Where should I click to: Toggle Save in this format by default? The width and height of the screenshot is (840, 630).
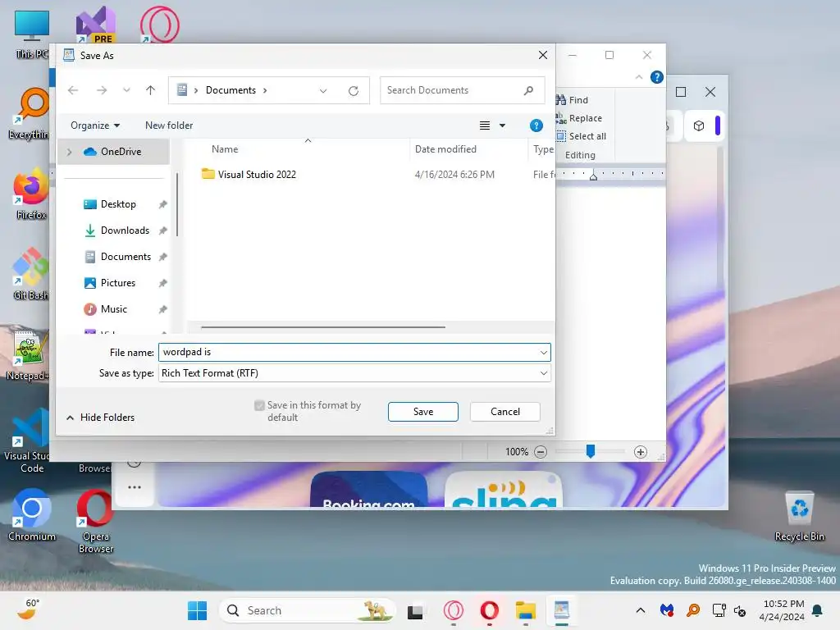coord(259,405)
